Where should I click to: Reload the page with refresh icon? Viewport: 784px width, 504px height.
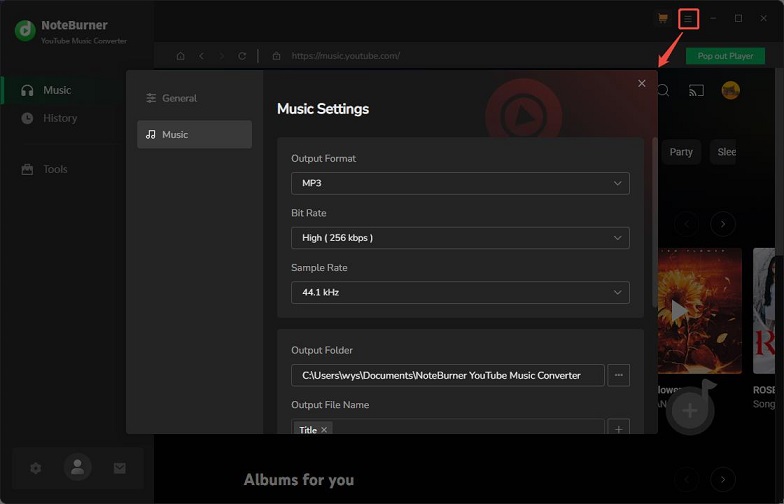point(242,56)
